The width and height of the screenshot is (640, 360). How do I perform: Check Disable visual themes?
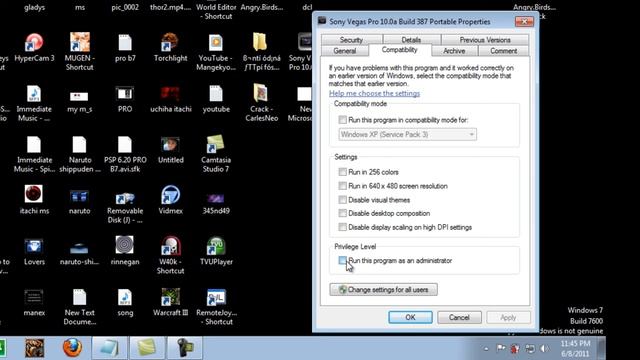[x=342, y=200]
